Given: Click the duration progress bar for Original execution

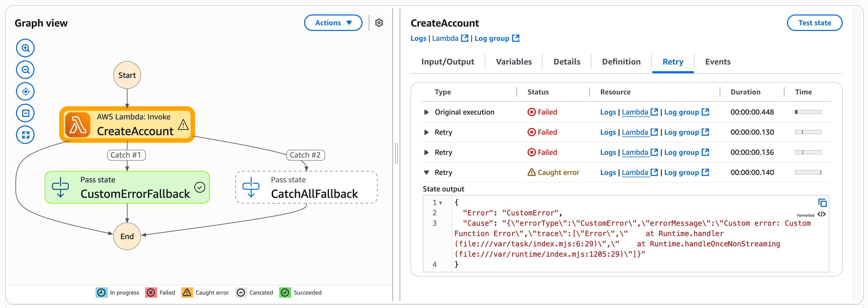Looking at the screenshot, I should point(808,112).
